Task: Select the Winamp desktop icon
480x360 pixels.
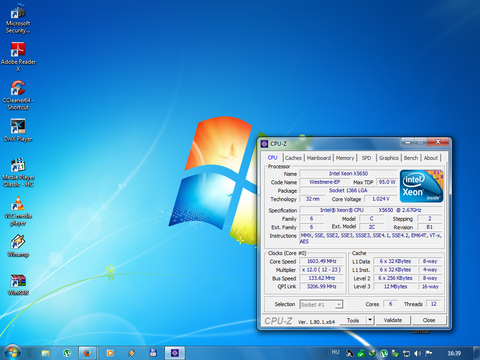Action: [18, 246]
